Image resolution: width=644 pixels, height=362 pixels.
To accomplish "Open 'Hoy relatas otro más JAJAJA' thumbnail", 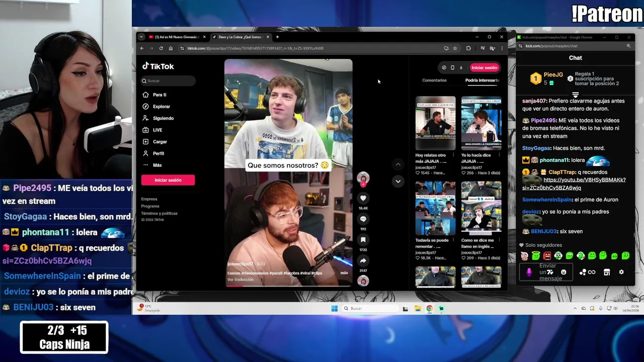I will point(435,123).
